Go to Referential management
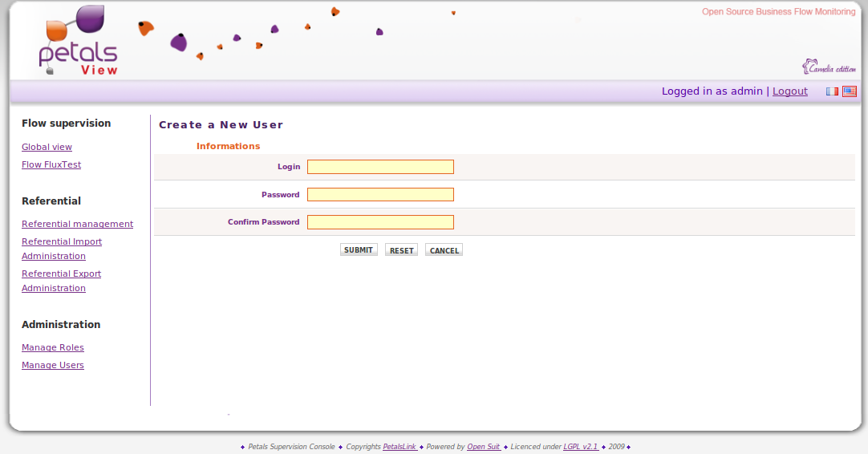This screenshot has width=868, height=454. (x=77, y=225)
